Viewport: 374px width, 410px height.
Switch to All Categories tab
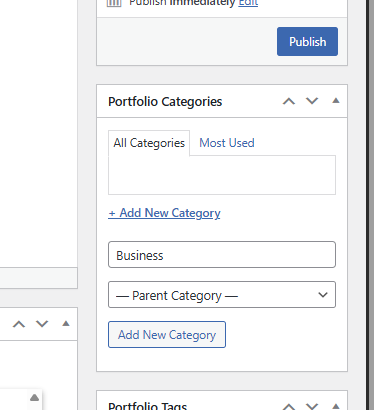149,143
